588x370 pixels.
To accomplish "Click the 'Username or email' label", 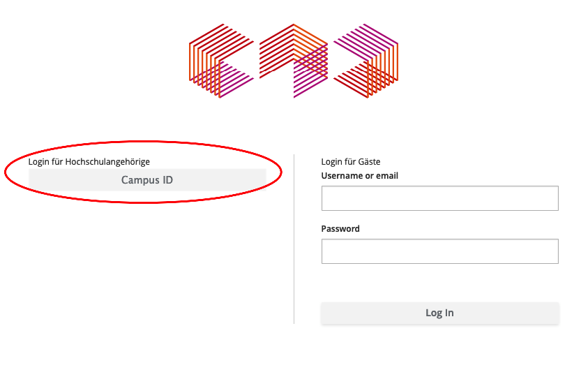I will pos(360,176).
